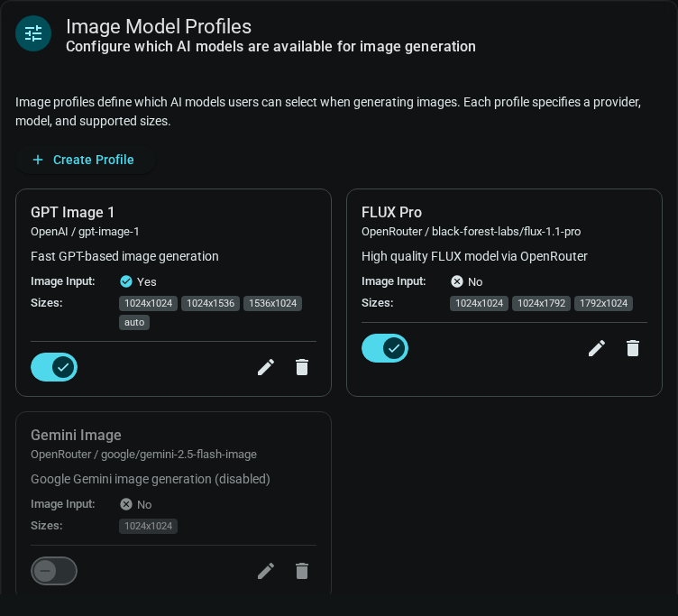
Task: Click the Image Model Profiles heading
Action: pyautogui.click(x=159, y=26)
